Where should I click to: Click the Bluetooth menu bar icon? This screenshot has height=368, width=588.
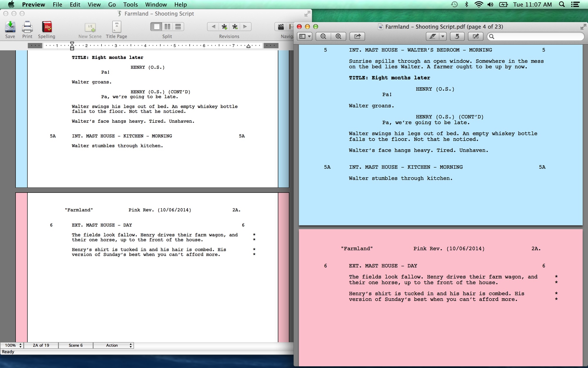click(x=466, y=4)
